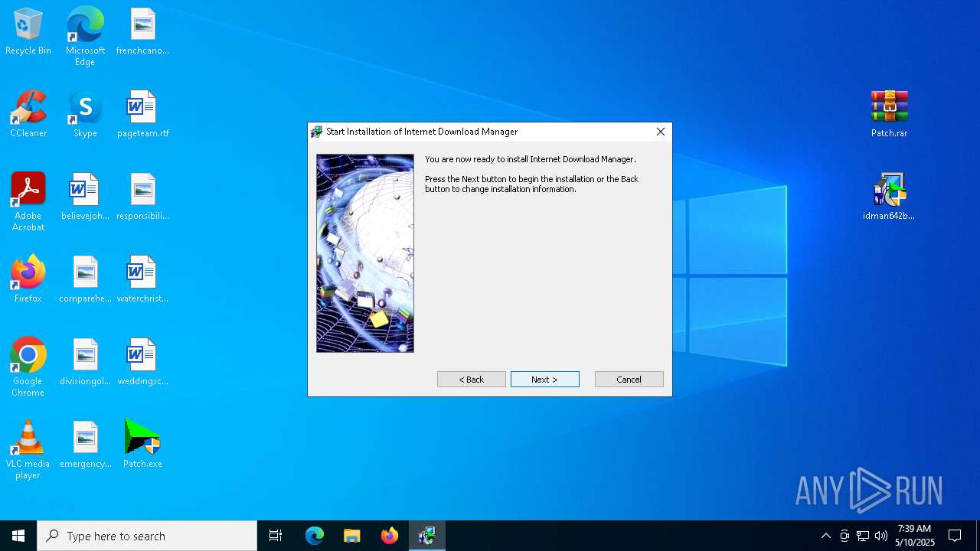The image size is (980, 551).
Task: Select the believejoh... Word document
Action: tap(85, 197)
